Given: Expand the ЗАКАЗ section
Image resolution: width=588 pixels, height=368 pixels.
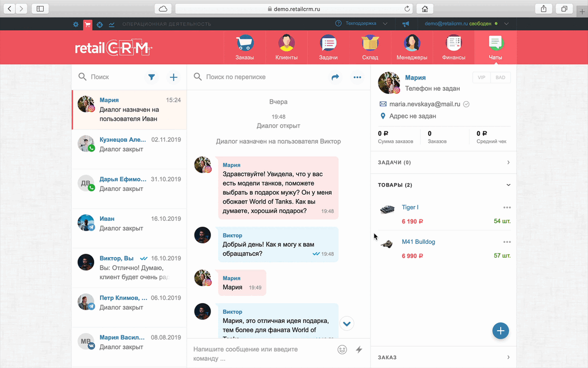Looking at the screenshot, I should (x=444, y=357).
